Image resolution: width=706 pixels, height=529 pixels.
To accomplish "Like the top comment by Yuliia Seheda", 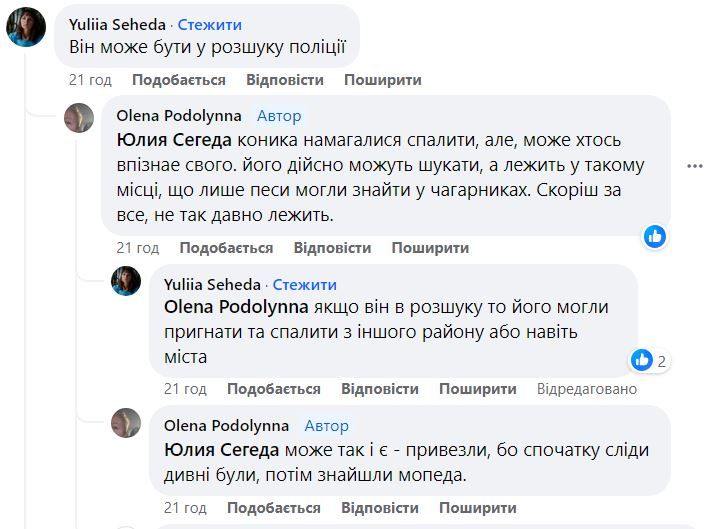I will pyautogui.click(x=179, y=79).
